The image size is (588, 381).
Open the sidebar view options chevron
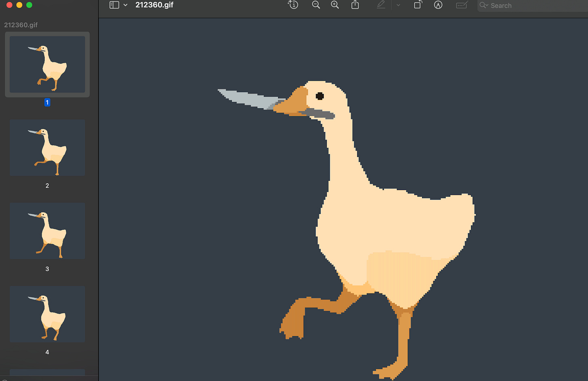click(126, 5)
